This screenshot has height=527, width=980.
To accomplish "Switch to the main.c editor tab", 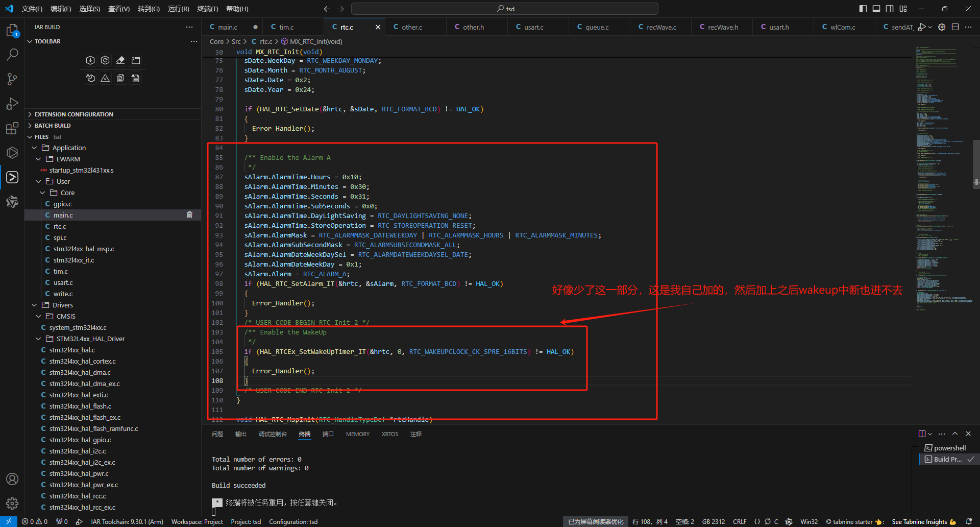I will click(228, 27).
